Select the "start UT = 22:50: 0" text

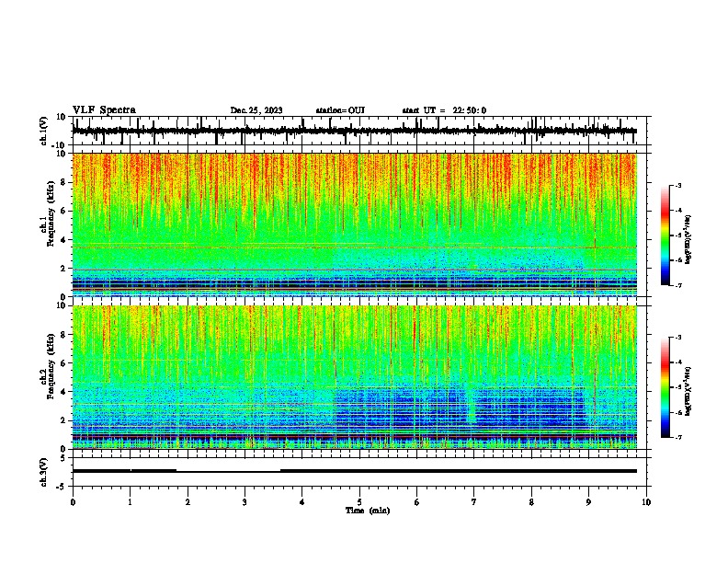pos(444,110)
